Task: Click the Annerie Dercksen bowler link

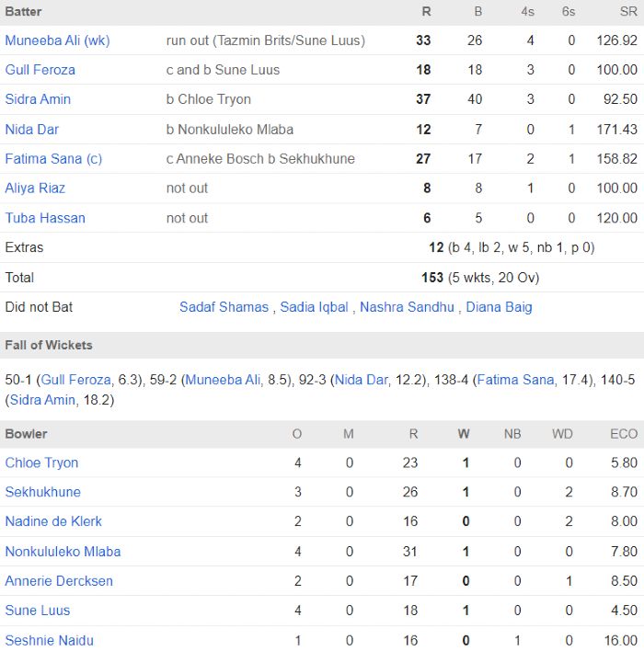Action: coord(59,581)
